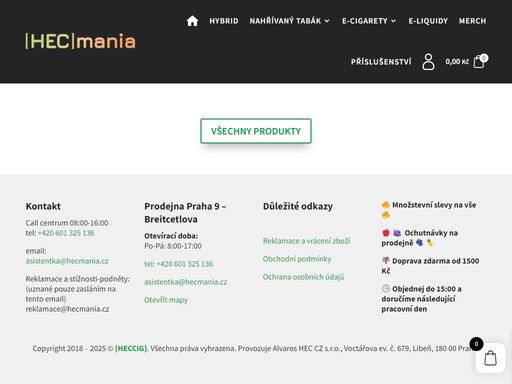Open the Příslušenství menu item

point(381,62)
